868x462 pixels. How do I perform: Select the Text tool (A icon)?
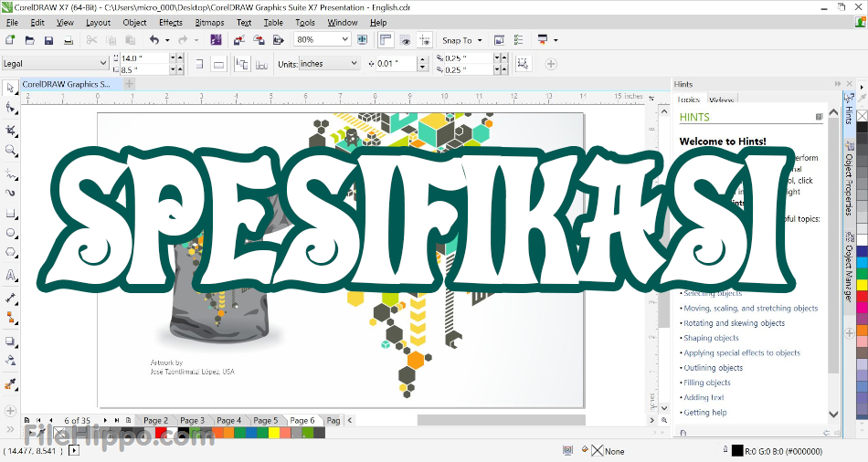(10, 275)
